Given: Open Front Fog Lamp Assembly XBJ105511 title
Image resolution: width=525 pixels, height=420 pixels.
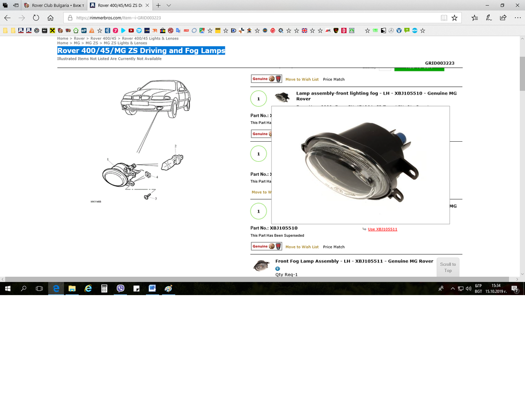Looking at the screenshot, I should [x=354, y=261].
